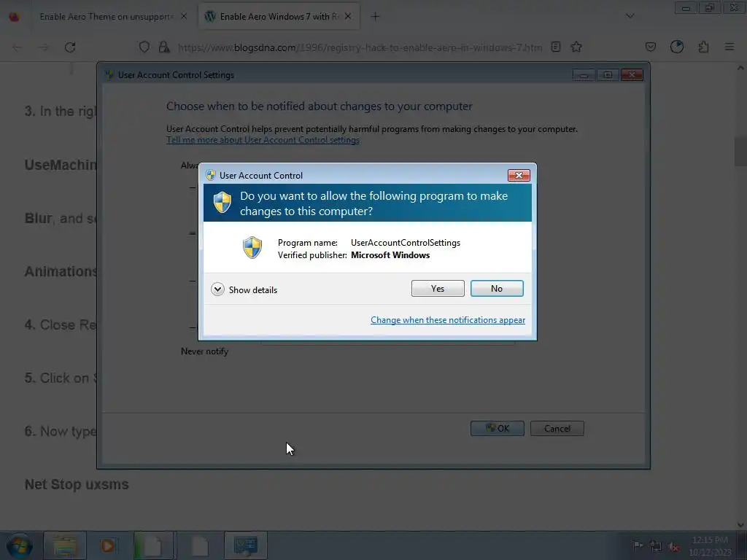
Task: Toggle reader view in address bar
Action: 555,47
